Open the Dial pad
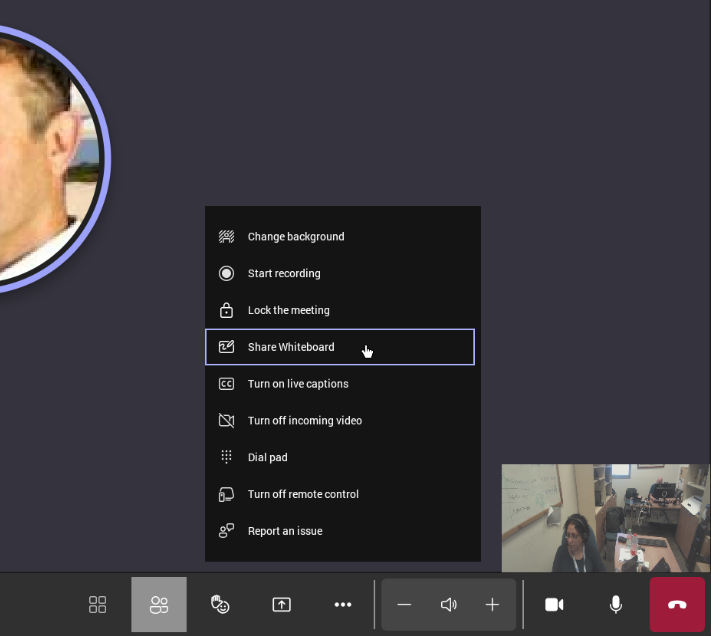Viewport: 711px width, 636px height. (x=267, y=457)
